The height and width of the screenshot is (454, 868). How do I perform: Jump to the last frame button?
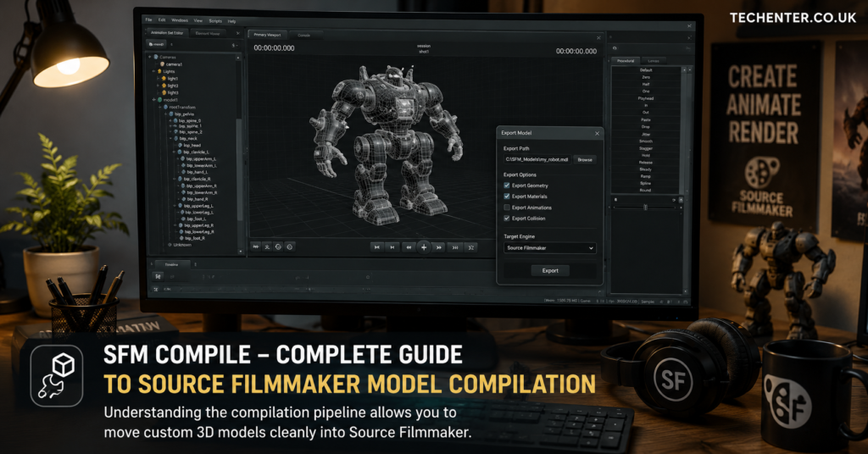point(455,247)
